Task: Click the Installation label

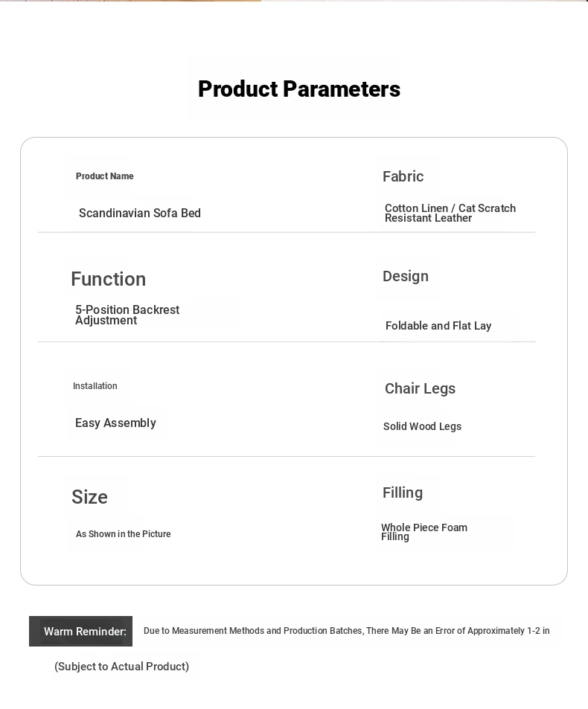Action: pos(95,386)
